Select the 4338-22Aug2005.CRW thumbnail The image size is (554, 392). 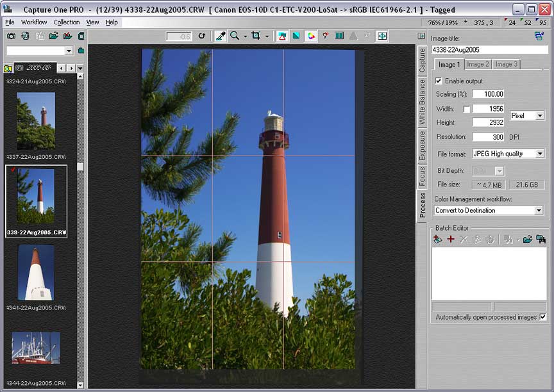coord(36,201)
